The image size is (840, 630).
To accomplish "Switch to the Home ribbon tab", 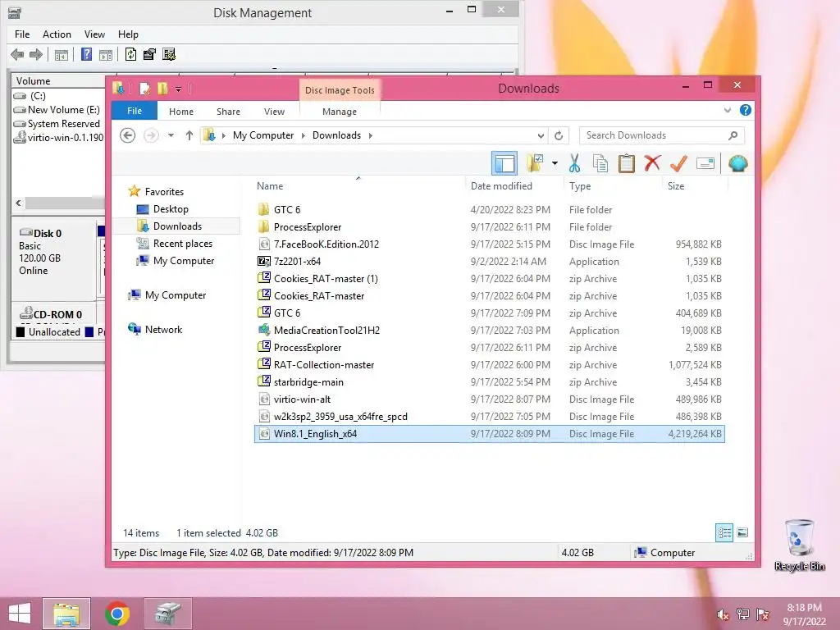I will [x=181, y=112].
